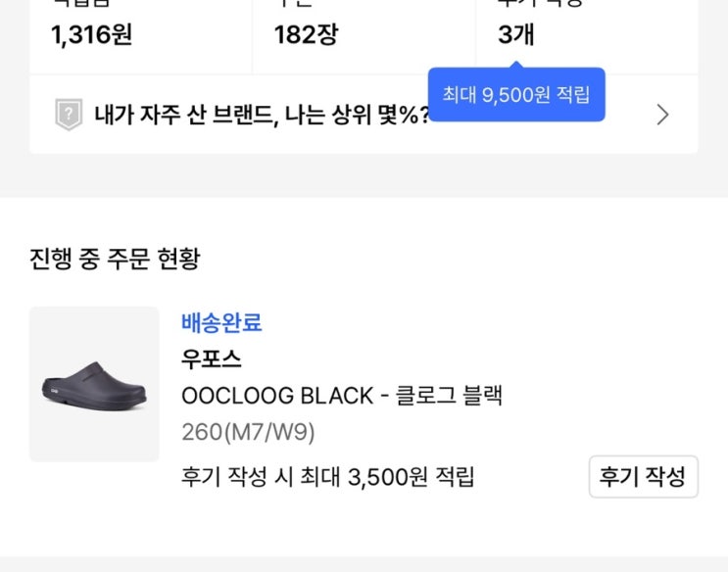Tap the 배송완료 delivery status
Image resolution: width=728 pixels, height=572 pixels.
click(x=221, y=322)
